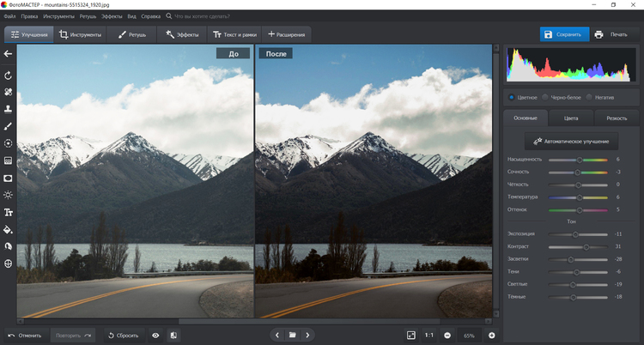Screen dimensions: 644x345
Task: Click the Автоматическое улучшение button
Action: (x=571, y=141)
